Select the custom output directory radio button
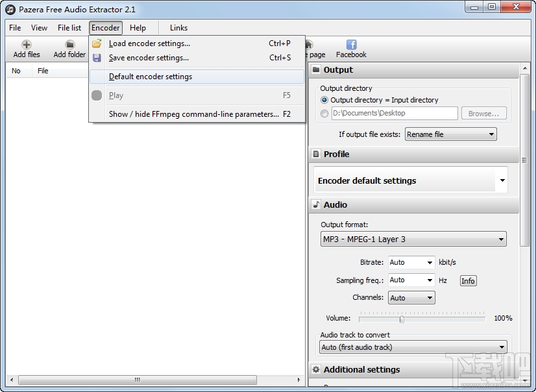The width and height of the screenshot is (536, 392). coord(324,113)
